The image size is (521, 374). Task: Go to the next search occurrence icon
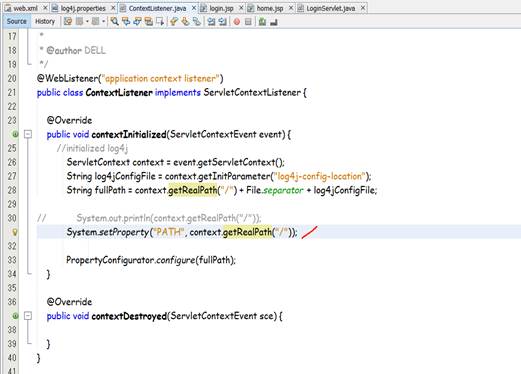137,22
